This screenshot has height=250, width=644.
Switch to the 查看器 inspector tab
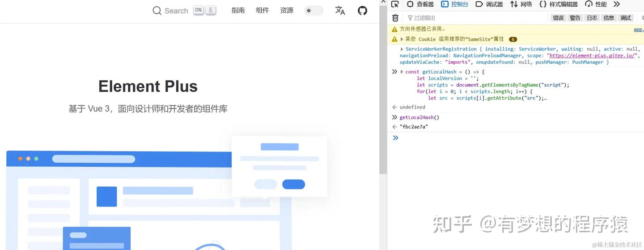coord(420,4)
